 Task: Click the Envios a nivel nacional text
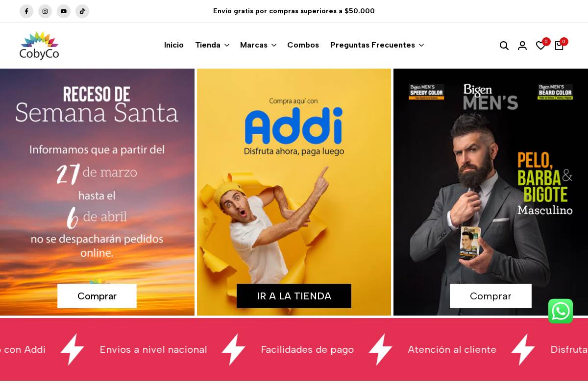153,349
